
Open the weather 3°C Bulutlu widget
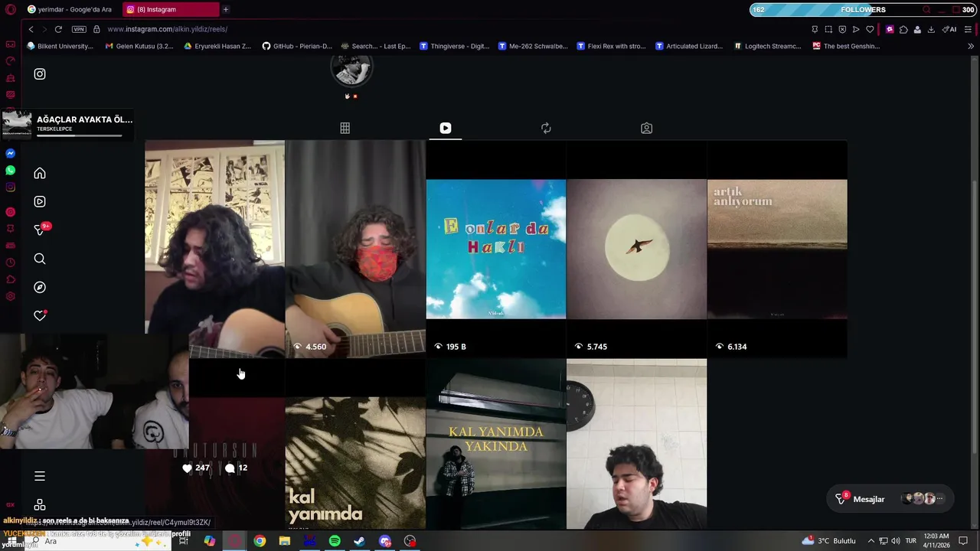(828, 541)
